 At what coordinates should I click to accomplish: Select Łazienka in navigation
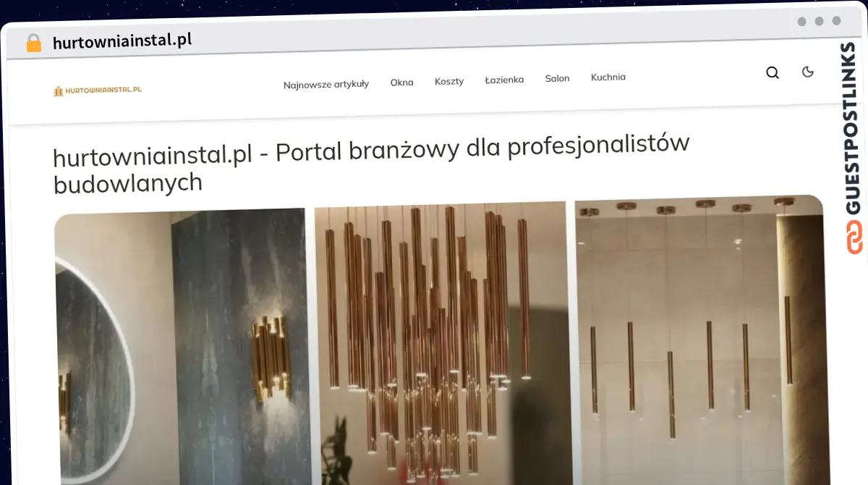click(504, 80)
